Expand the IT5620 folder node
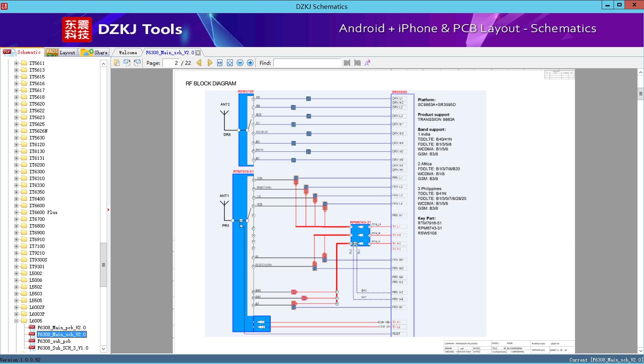Viewport: 644px width, 364px height. coord(16,104)
